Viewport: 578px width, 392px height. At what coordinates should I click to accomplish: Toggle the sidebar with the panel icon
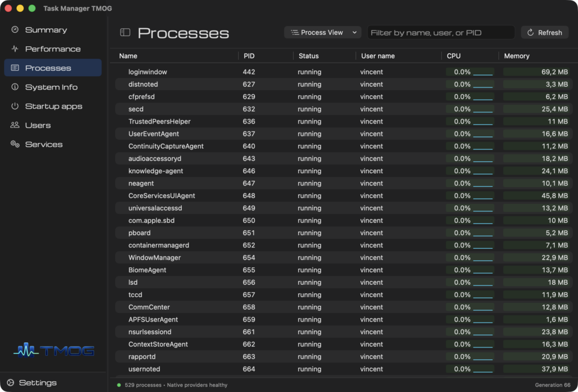tap(125, 32)
